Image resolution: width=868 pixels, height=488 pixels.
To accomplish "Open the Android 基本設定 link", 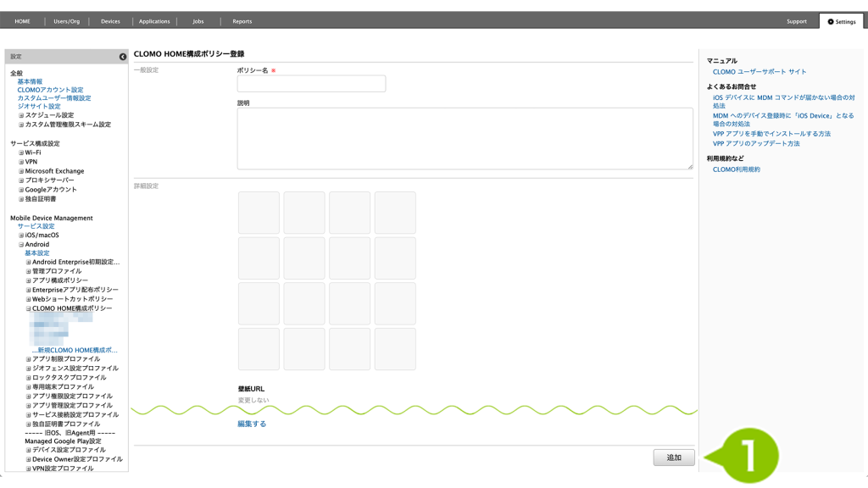I will pyautogui.click(x=37, y=252).
